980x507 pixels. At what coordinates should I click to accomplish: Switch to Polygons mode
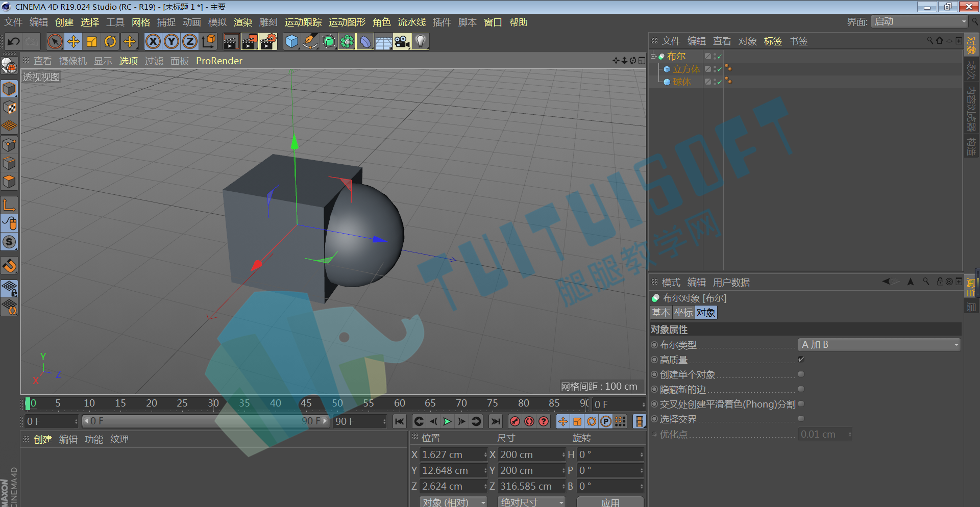click(9, 182)
